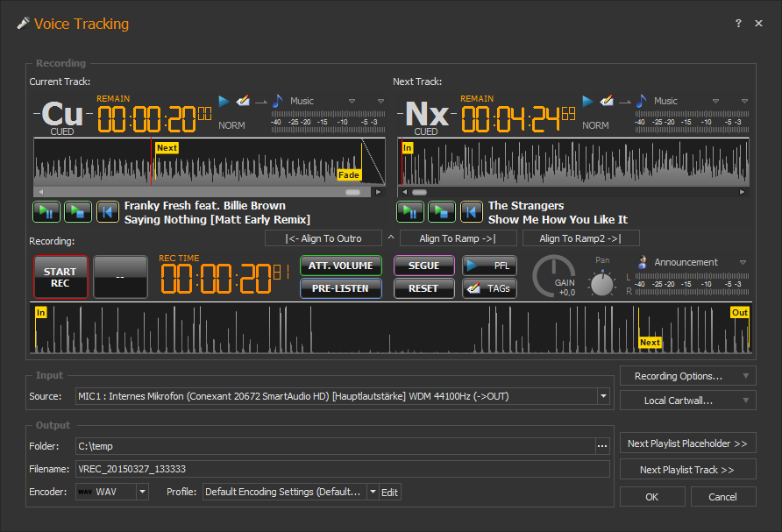Screen dimensions: 782x532
Task: Click the Align To Ramp button
Action: coord(457,238)
